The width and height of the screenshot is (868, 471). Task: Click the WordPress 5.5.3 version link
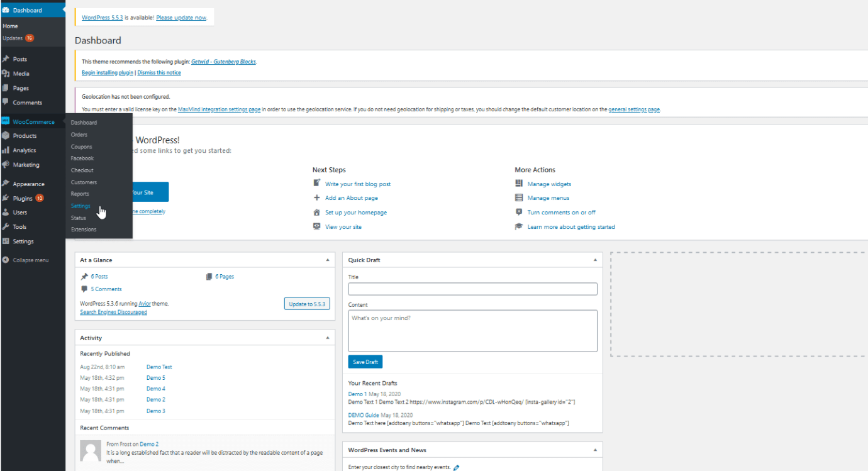click(102, 18)
